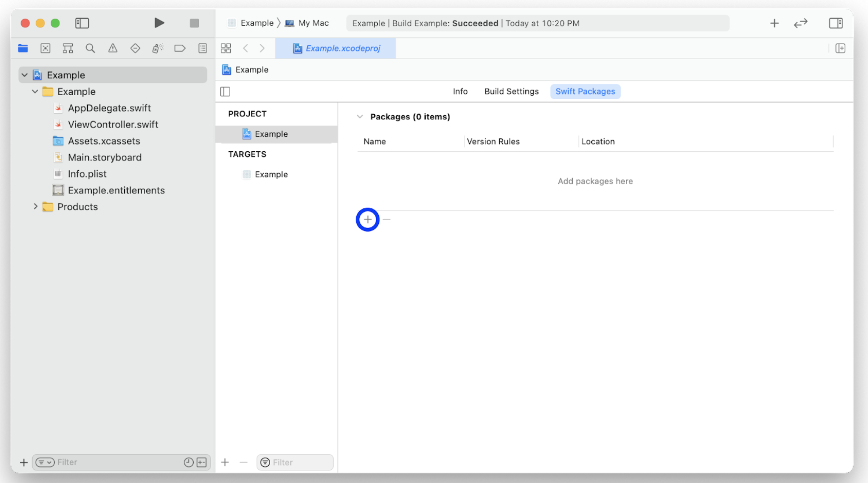Screen dimensions: 868x483
Task: Toggle the left navigator sidebar
Action: coord(82,23)
